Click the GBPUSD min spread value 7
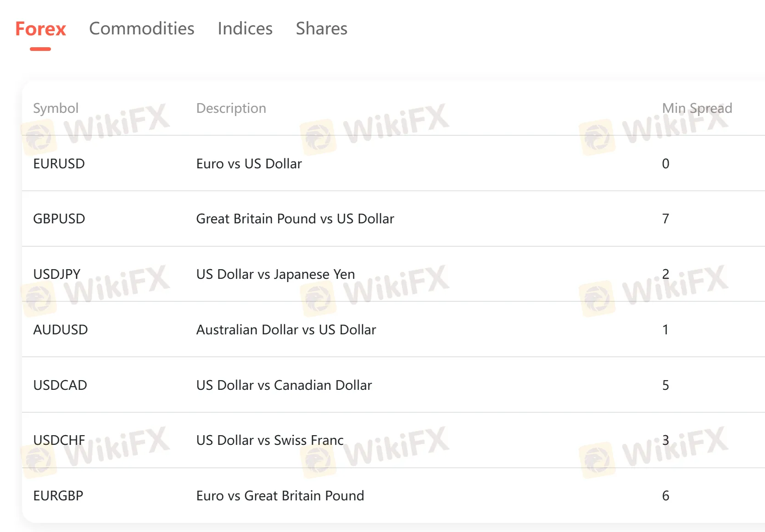Screen dimensions: 765x532 point(665,219)
